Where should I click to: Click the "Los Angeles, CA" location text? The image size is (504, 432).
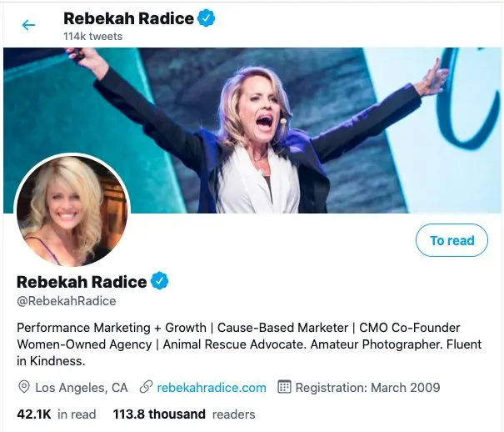coord(82,387)
